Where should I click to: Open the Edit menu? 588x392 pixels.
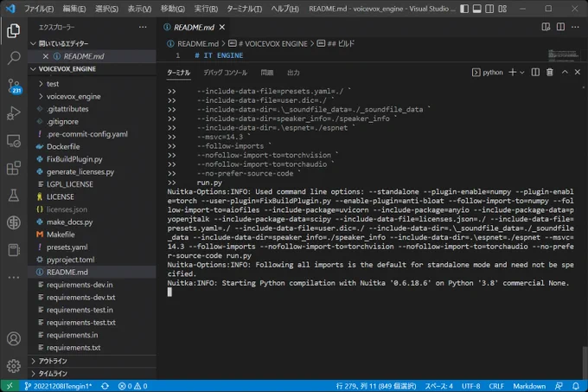74,9
